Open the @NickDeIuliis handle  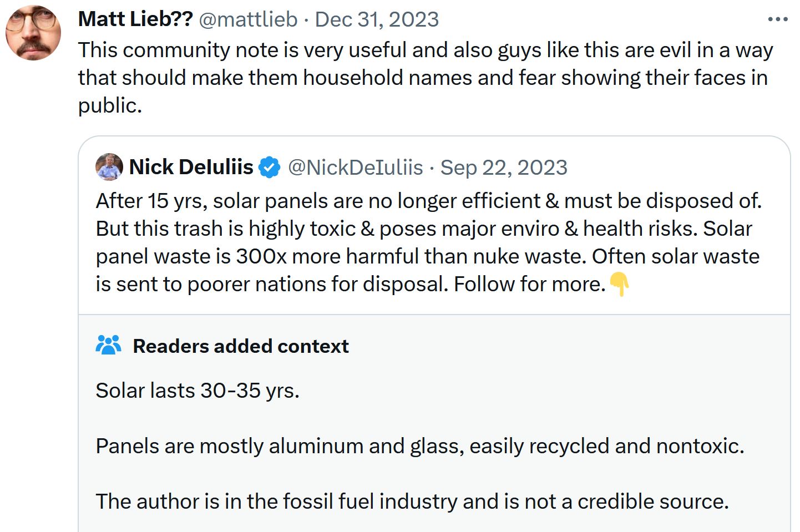click(356, 167)
